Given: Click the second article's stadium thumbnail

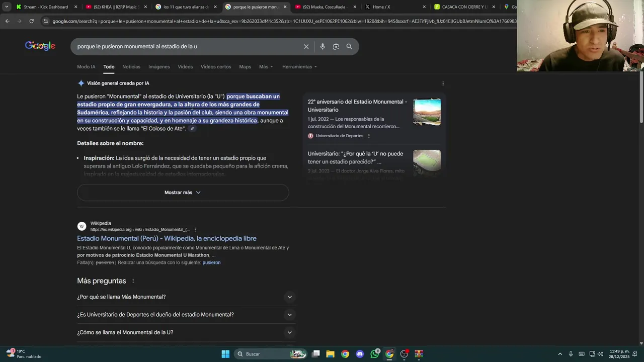Looking at the screenshot, I should tap(427, 163).
